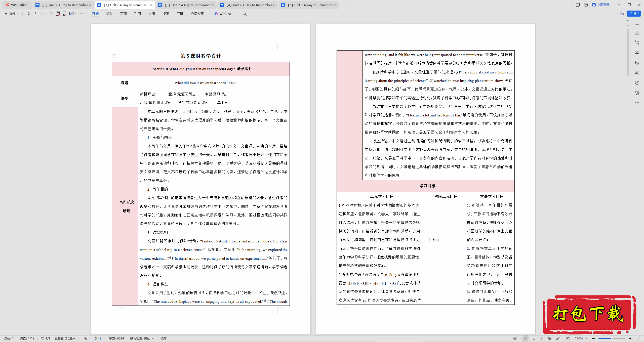Tick the 章/单元复习课 checkbox
Screen dimensions: 644x342
pos(194,95)
